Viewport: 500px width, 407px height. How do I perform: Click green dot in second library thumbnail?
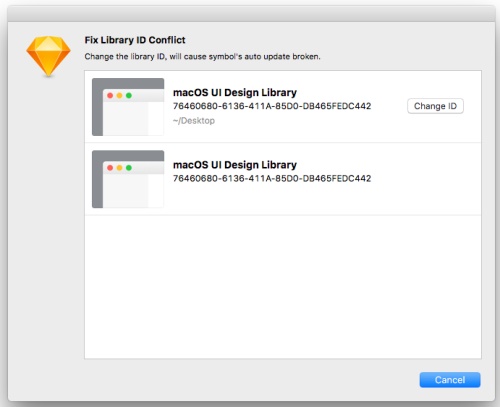[129, 168]
